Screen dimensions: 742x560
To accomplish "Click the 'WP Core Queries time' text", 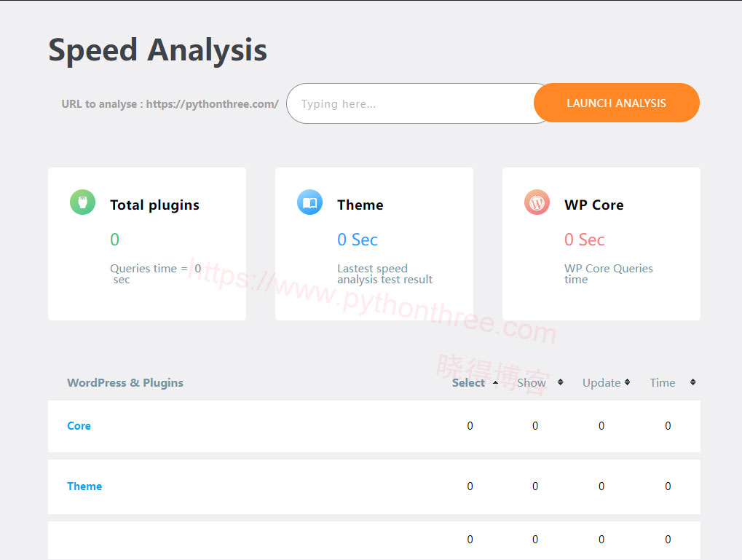I will tap(609, 274).
